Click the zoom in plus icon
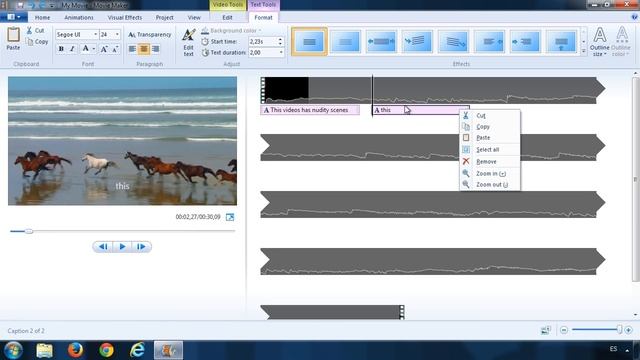The image size is (640, 360). (x=629, y=330)
